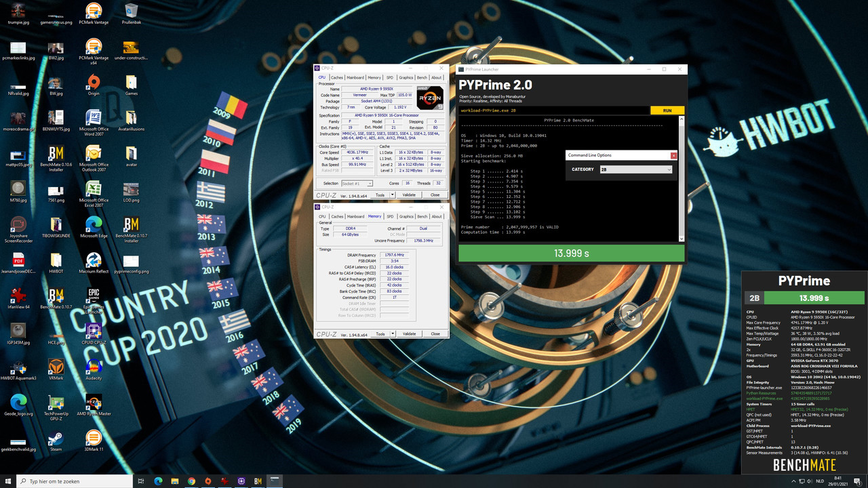The image size is (868, 488).
Task: Open trumpie.jpg desktop thumbnail
Action: point(18,14)
